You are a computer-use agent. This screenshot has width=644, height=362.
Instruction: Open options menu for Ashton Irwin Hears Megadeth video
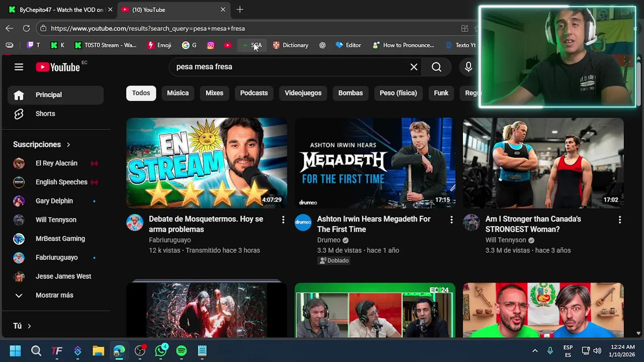451,220
